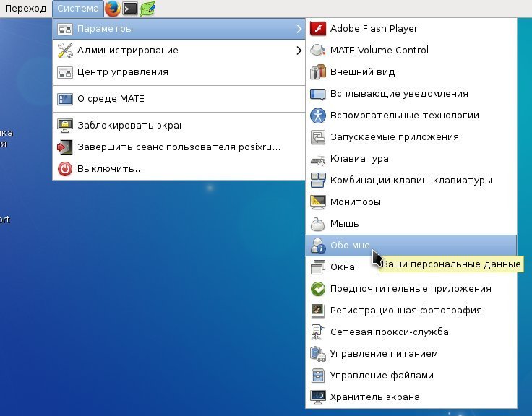
Task: Open Мышь preferences
Action: pos(411,224)
